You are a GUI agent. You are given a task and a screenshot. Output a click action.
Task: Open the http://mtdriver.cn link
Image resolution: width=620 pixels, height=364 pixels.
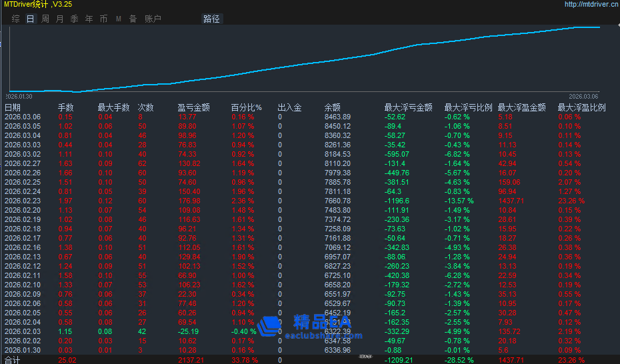pos(591,5)
